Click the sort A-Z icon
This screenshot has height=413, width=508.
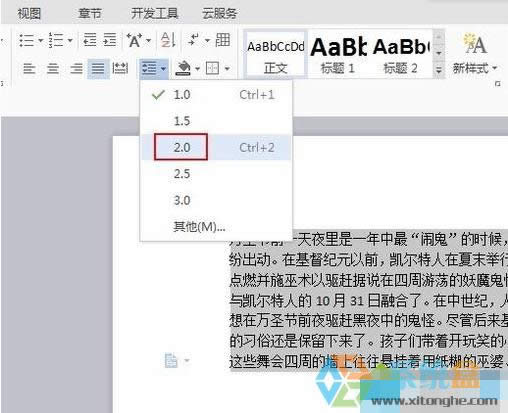coord(168,40)
